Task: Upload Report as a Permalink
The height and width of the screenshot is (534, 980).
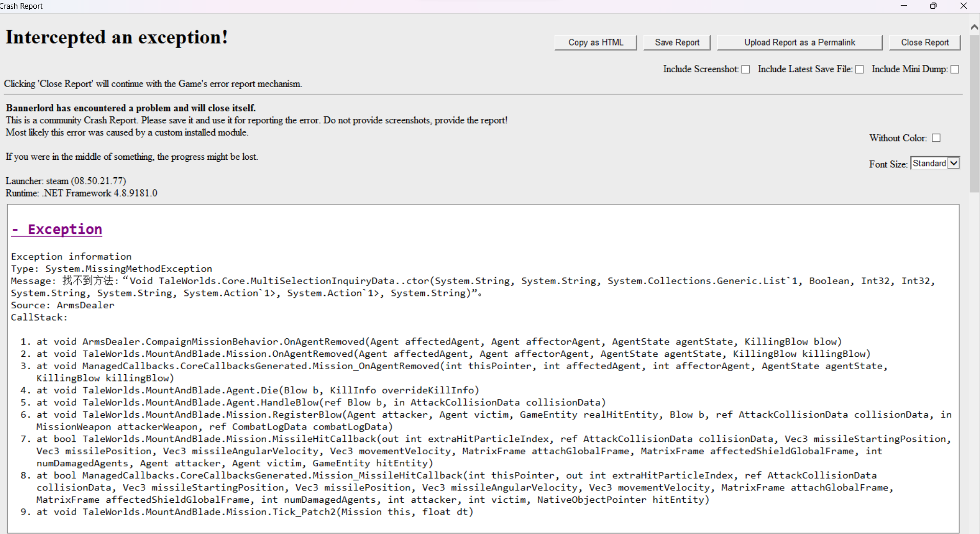Action: pos(799,42)
